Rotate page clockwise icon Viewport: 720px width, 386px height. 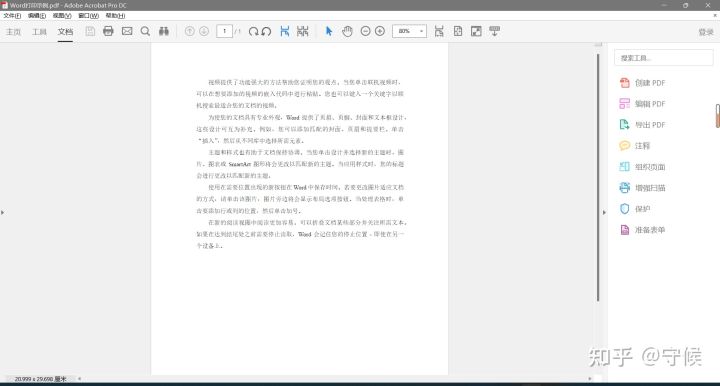click(x=253, y=31)
